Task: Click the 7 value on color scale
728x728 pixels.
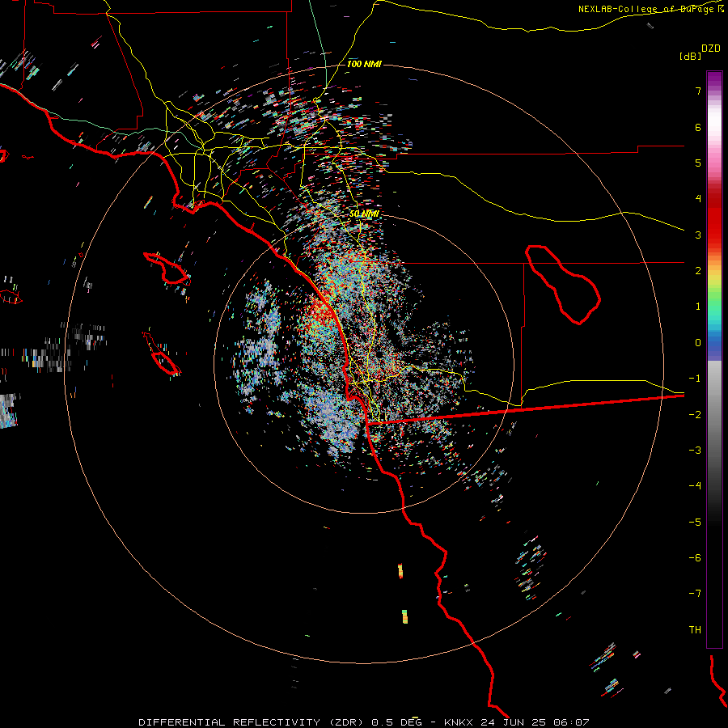Action: [698, 91]
